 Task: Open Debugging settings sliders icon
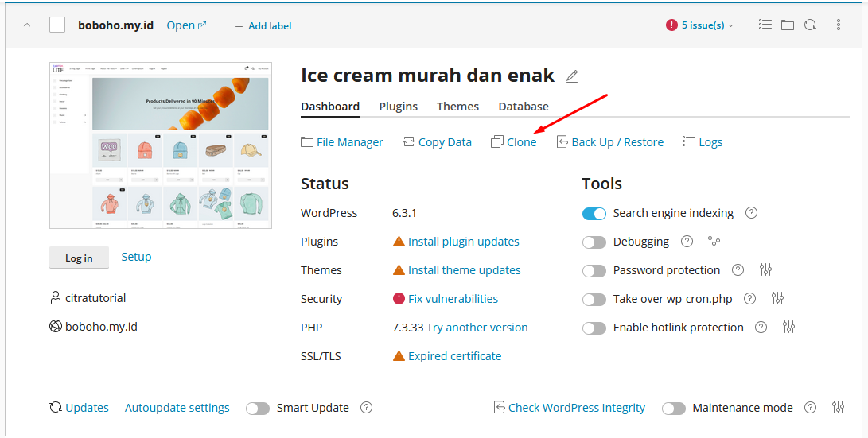point(714,241)
